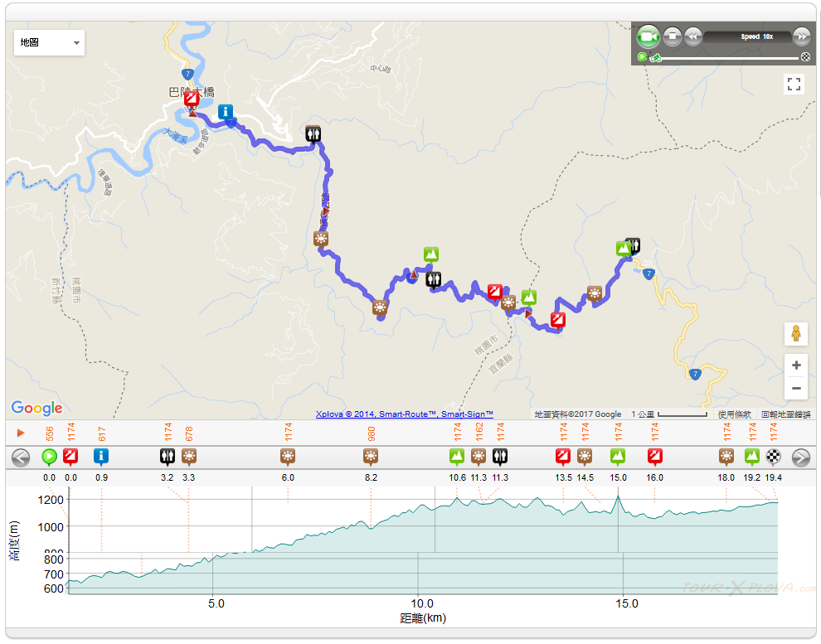Screen dimensions: 821x644
Task: Select the restroom waypoint at 3.2 km
Action: click(x=168, y=456)
